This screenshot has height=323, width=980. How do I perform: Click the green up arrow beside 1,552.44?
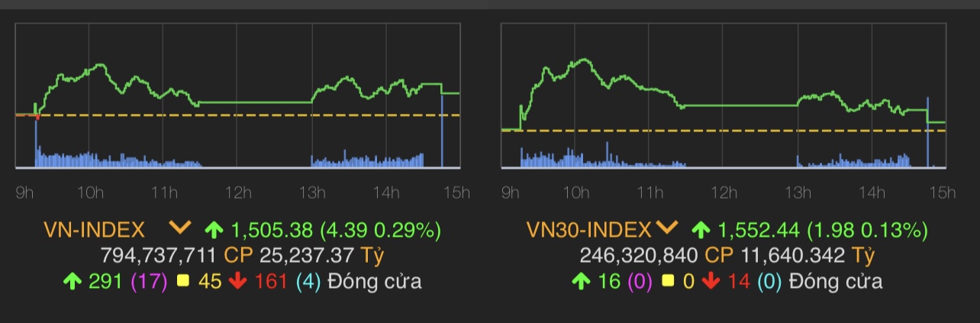tap(701, 229)
